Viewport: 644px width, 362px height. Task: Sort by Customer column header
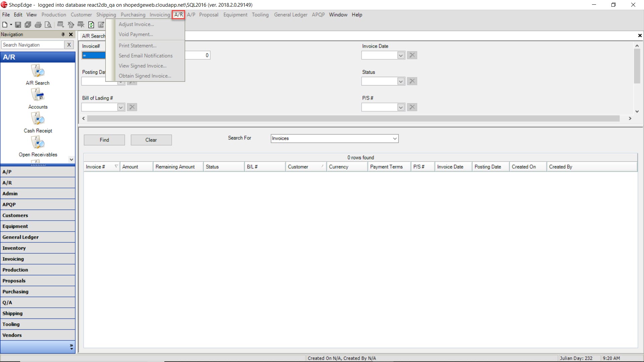pyautogui.click(x=306, y=167)
